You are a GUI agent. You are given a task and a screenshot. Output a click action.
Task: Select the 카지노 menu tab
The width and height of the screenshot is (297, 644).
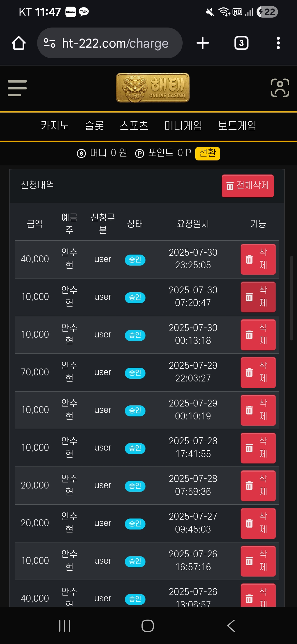pyautogui.click(x=55, y=125)
